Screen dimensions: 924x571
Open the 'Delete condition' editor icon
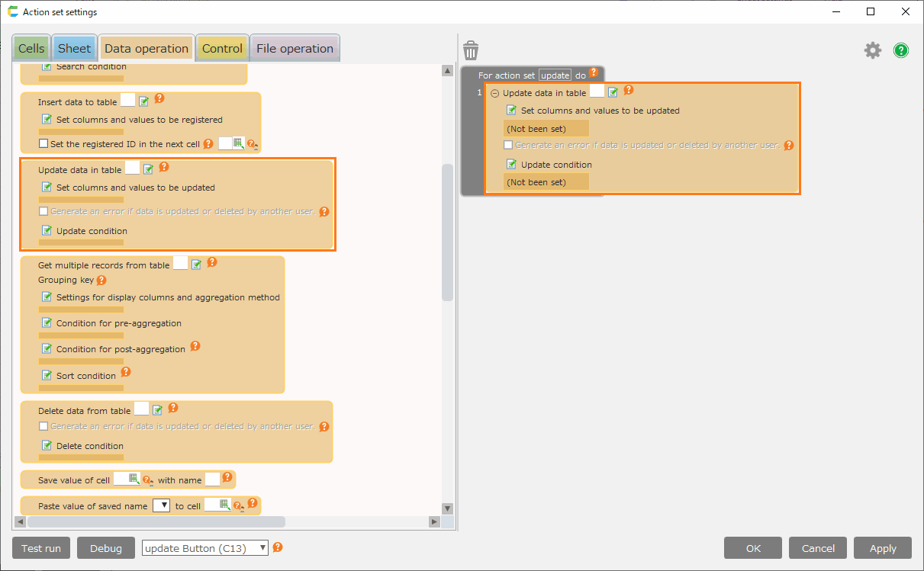[47, 445]
